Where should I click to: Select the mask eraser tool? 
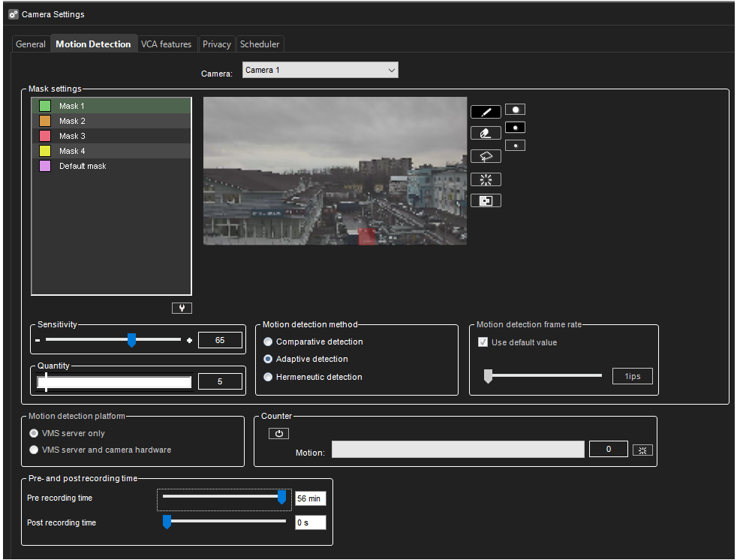pyautogui.click(x=486, y=132)
